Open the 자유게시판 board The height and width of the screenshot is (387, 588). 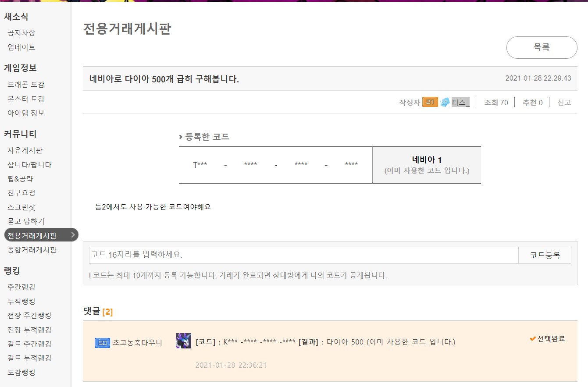(x=25, y=150)
